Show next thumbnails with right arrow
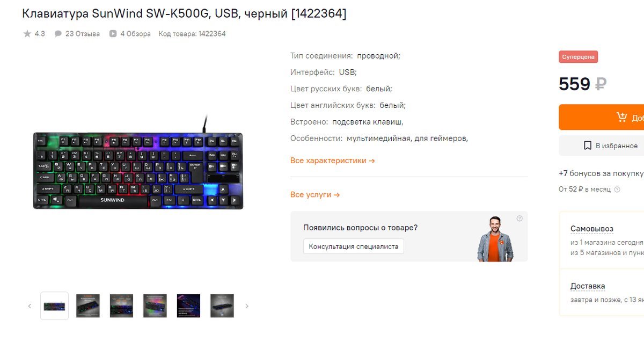Viewport: 644px width, 349px height. (x=247, y=306)
